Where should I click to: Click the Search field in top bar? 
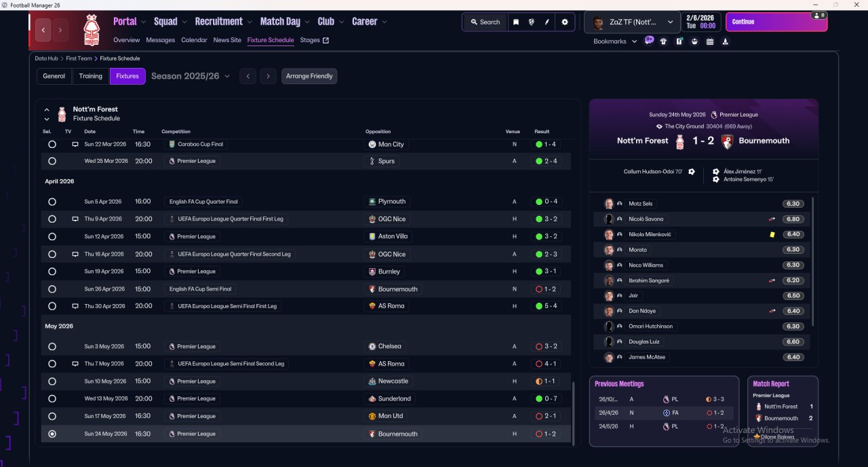point(485,22)
